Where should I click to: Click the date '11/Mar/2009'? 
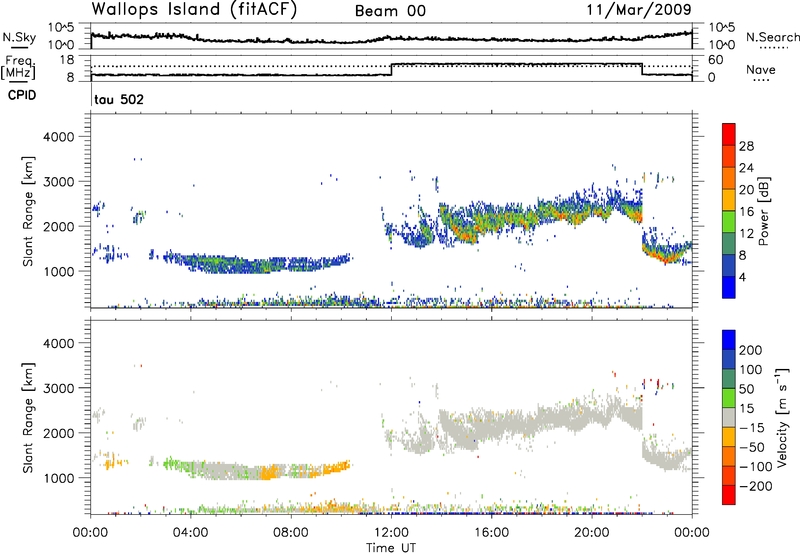[639, 9]
